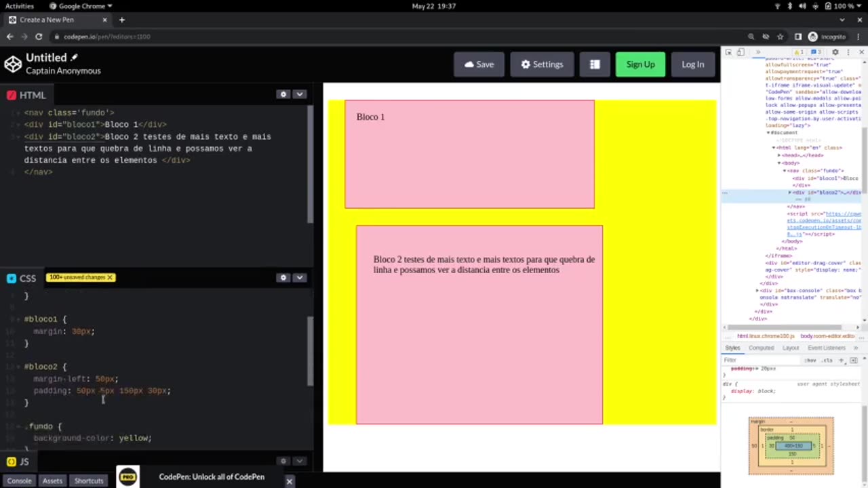Edit pen title using pencil icon
The height and width of the screenshot is (488, 868).
(x=74, y=58)
